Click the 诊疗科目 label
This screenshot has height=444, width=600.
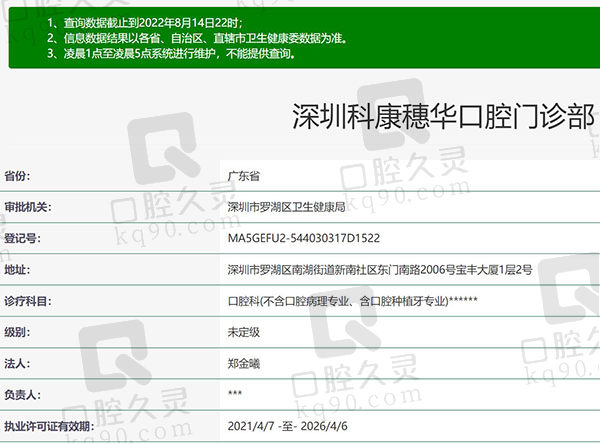[x=28, y=301]
